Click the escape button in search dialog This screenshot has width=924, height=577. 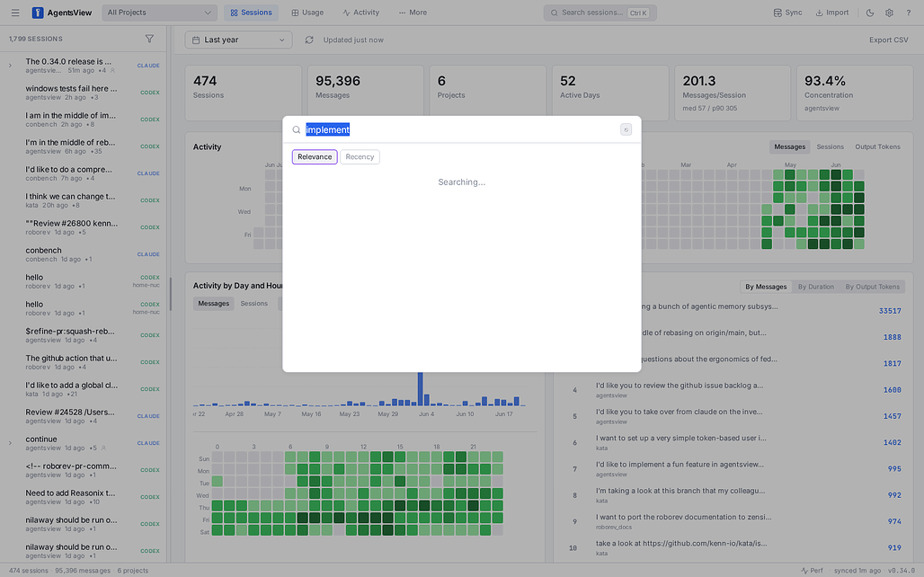click(626, 129)
